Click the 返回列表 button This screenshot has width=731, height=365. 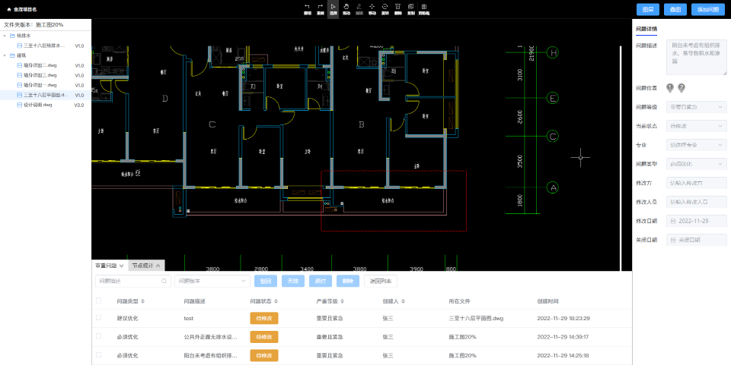380,281
